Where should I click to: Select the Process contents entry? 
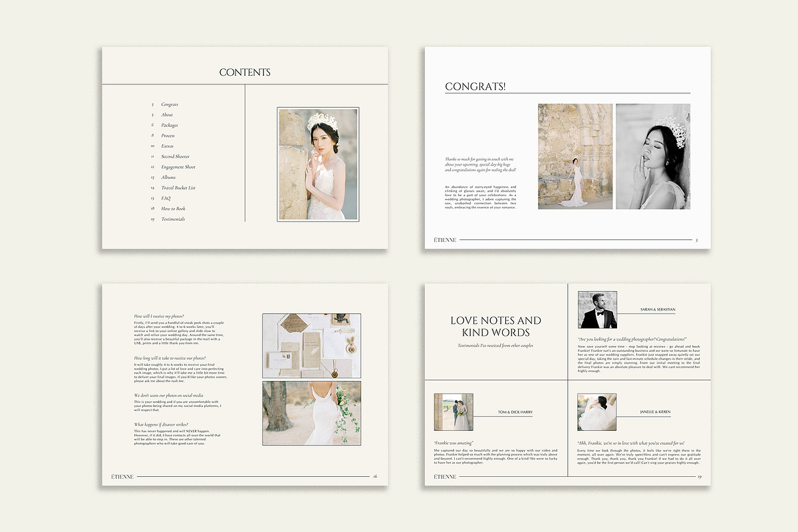(168, 136)
